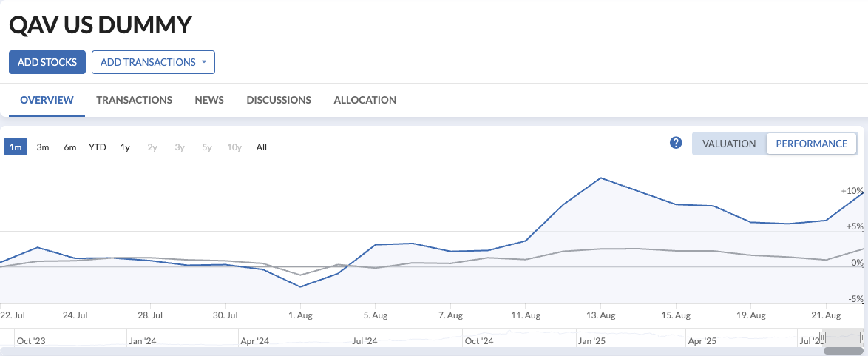The width and height of the screenshot is (868, 356).
Task: Switch chart to PERFORMANCE mode
Action: tap(812, 144)
